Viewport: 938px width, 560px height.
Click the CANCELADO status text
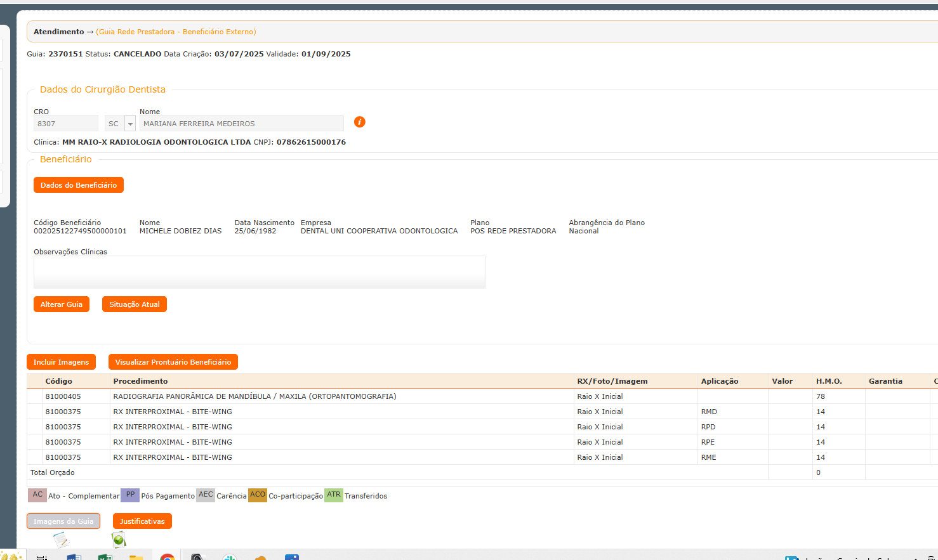coord(138,54)
